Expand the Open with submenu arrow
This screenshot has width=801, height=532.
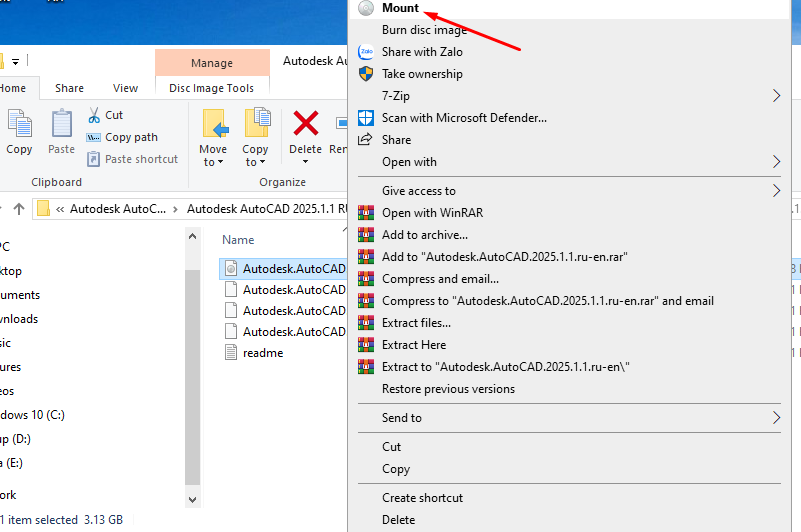[x=776, y=161]
